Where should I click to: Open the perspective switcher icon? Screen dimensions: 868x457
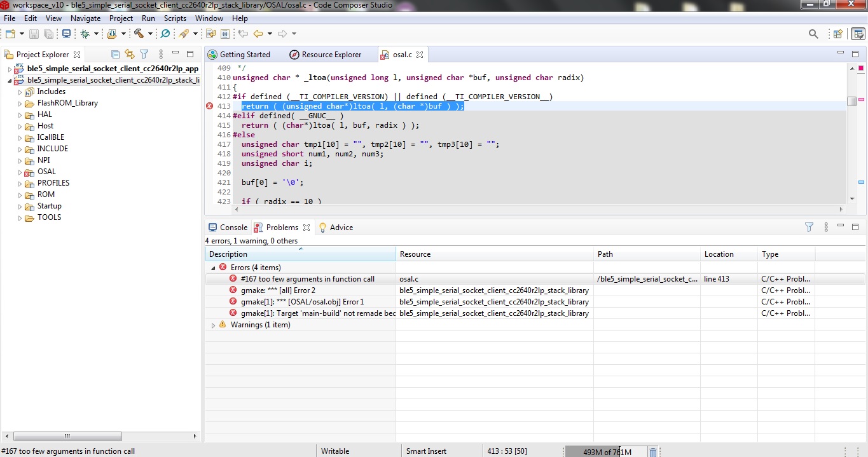[x=838, y=34]
